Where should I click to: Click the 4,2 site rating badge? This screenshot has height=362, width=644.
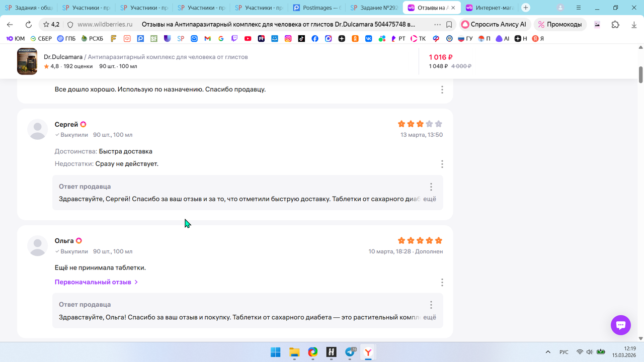tap(51, 24)
